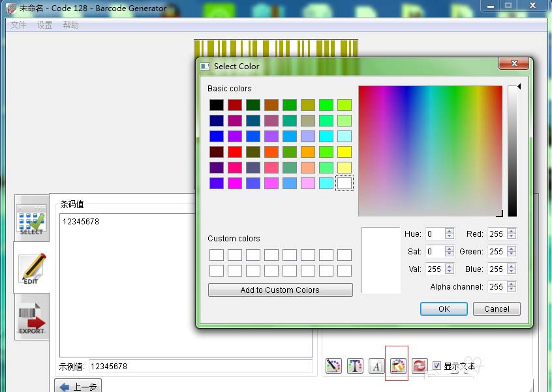552x392 pixels.
Task: Click the red refresh arrows icon
Action: pyautogui.click(x=420, y=366)
